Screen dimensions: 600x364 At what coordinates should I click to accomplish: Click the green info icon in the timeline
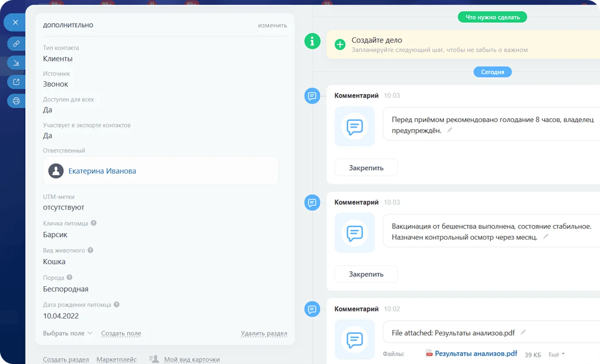tap(312, 41)
